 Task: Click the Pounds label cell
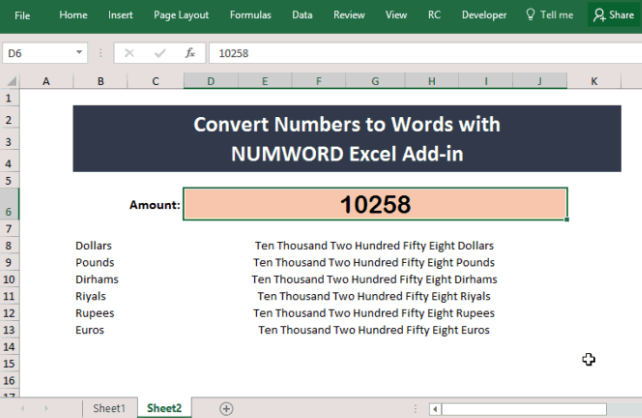95,262
